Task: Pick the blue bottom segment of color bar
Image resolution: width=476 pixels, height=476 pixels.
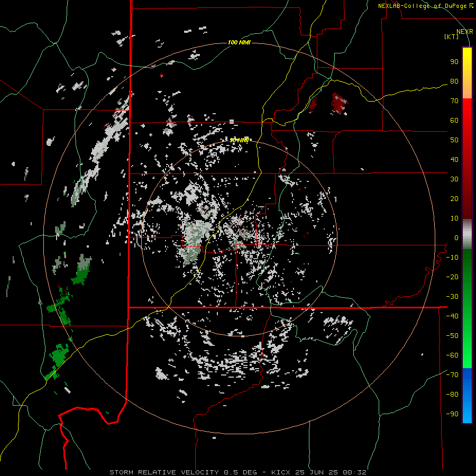Action: coord(467,396)
